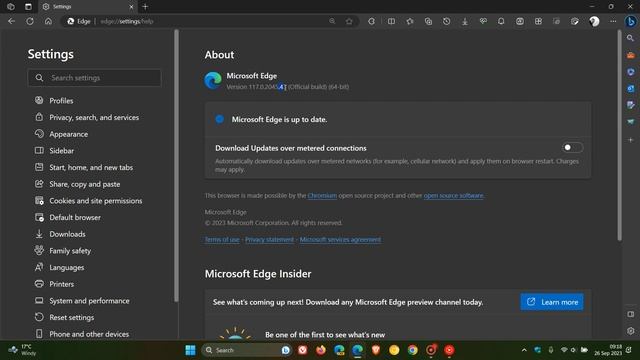Viewport: 640px width, 360px height.
Task: Open the Printers settings section
Action: point(61,284)
